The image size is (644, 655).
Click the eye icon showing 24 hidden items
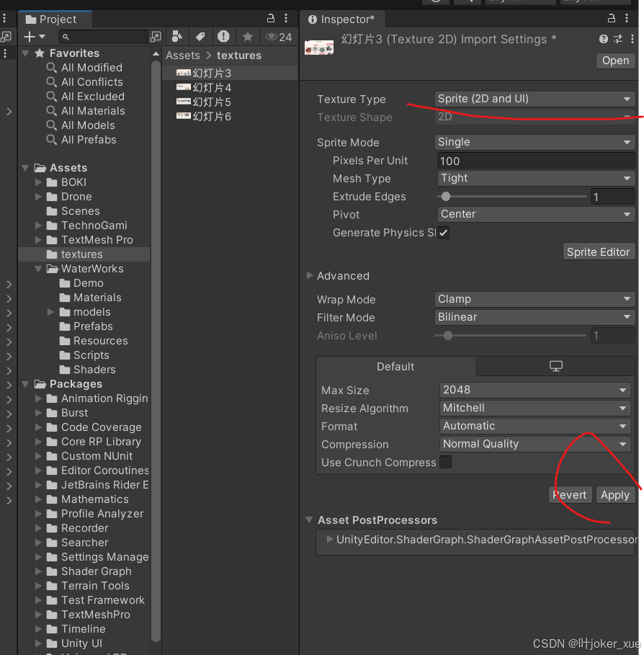[274, 36]
